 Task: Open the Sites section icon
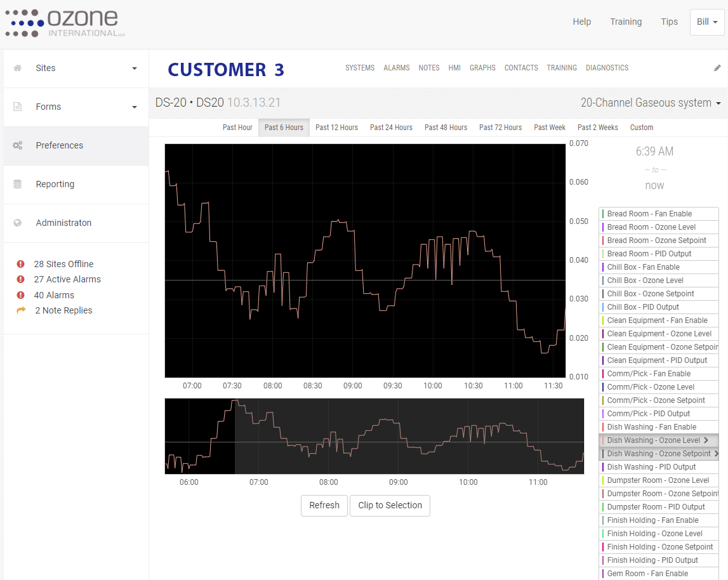[19, 68]
